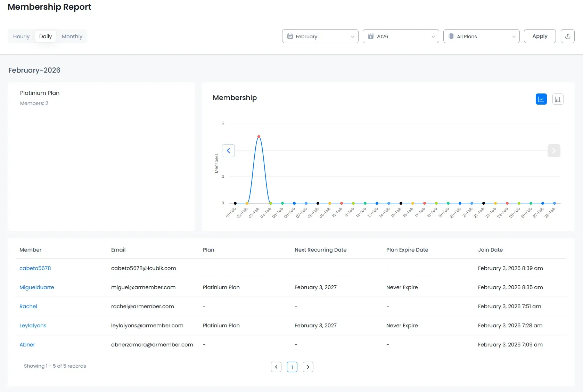Select page 1 in pagination
Screen dimensions: 583x392
point(292,367)
